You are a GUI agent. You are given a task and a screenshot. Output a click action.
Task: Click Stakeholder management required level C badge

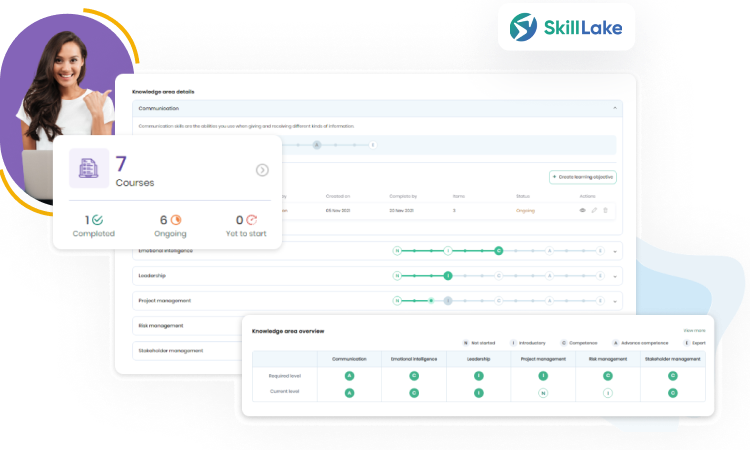point(673,376)
